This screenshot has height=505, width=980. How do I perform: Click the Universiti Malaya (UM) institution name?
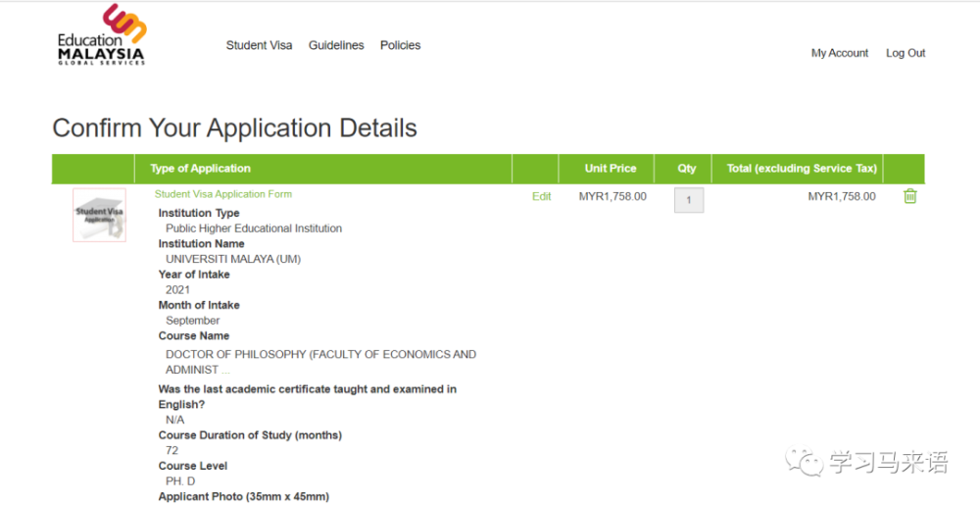(232, 259)
